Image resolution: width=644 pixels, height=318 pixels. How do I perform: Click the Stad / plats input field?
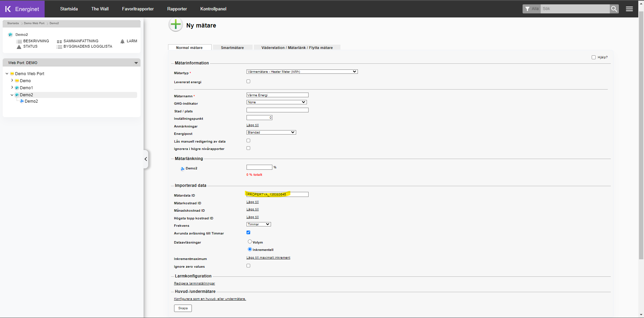point(277,110)
